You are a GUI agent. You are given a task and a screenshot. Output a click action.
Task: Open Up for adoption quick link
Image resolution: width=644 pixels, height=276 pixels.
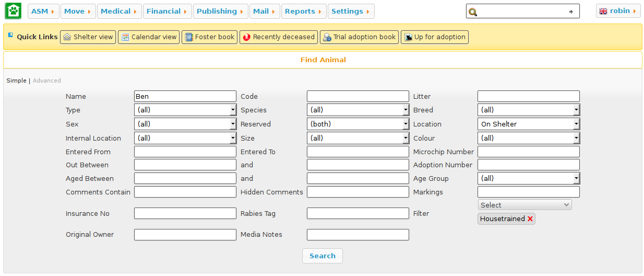[434, 37]
